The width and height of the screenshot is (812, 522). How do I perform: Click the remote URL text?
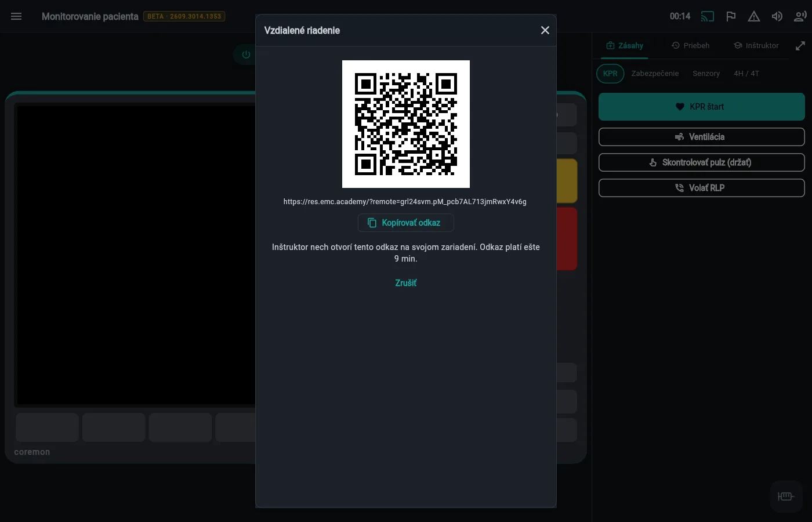405,202
